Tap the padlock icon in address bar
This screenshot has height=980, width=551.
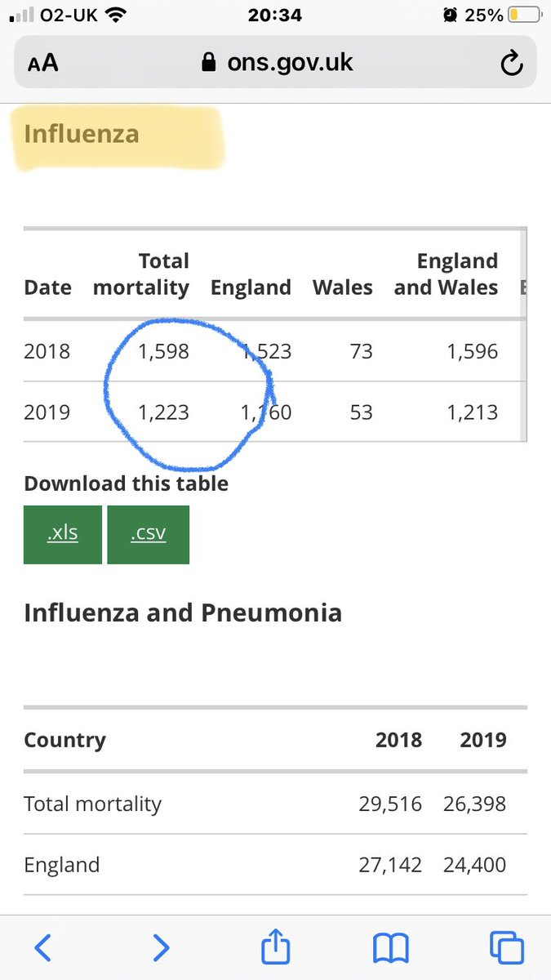[209, 63]
